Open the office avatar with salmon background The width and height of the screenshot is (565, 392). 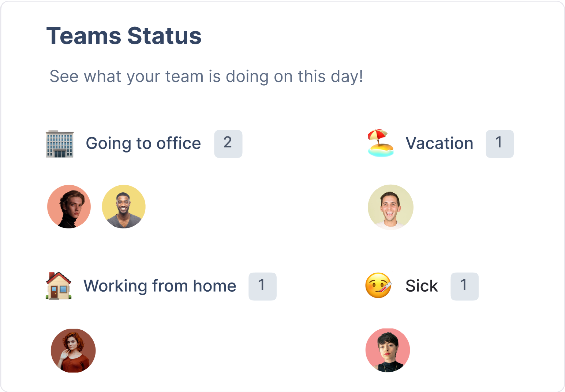coord(69,207)
